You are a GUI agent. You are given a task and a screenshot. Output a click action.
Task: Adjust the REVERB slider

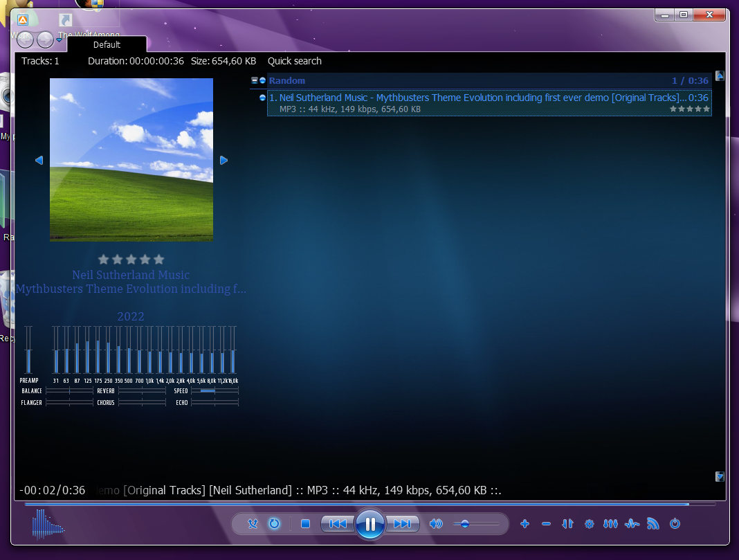[143, 391]
